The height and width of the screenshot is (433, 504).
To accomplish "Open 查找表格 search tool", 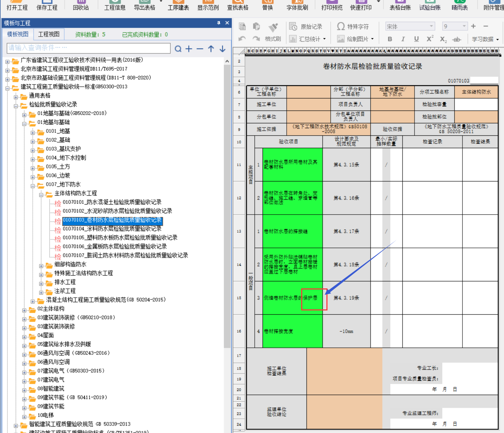I will click(238, 5).
